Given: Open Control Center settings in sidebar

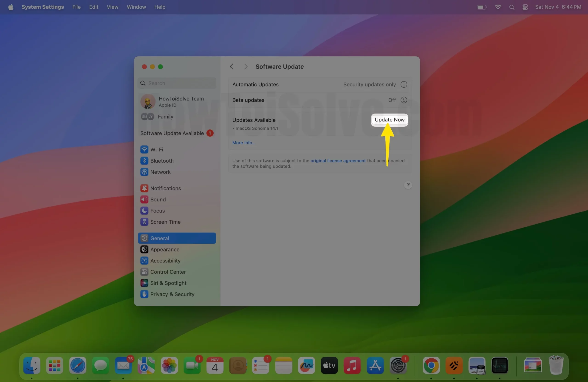Looking at the screenshot, I should click(177, 272).
